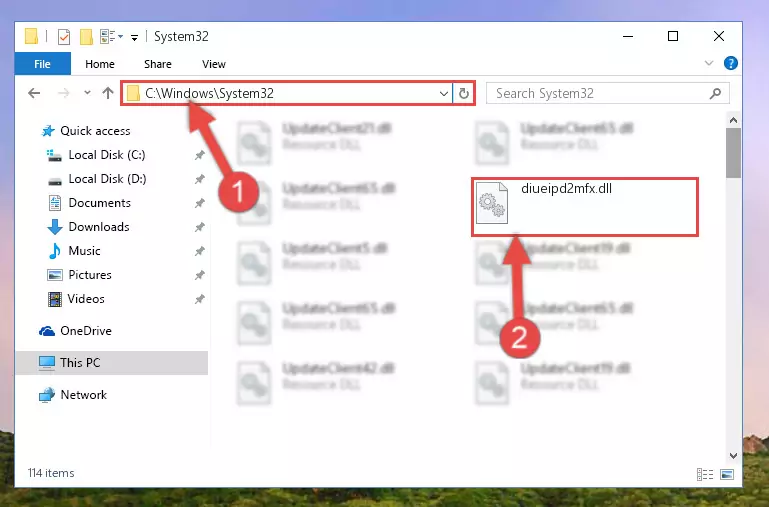769x507 pixels.
Task: Open the Explorer Help icon
Action: tap(731, 63)
